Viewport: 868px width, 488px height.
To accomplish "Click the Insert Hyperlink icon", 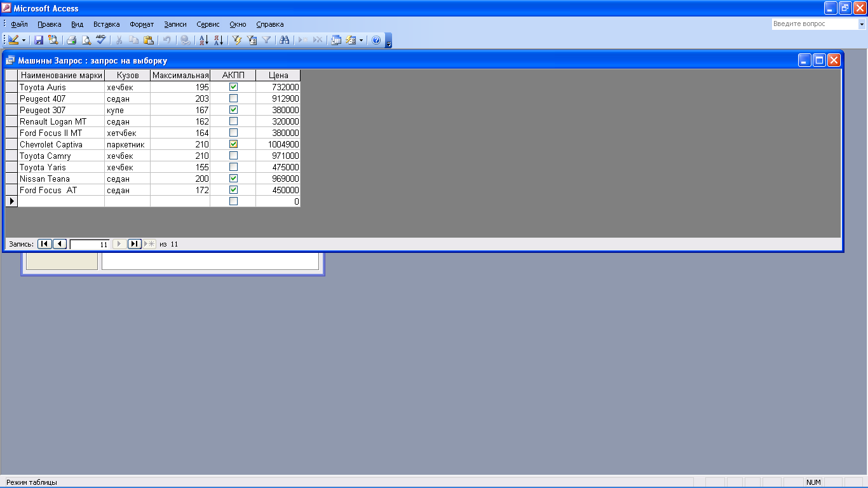I will point(185,40).
